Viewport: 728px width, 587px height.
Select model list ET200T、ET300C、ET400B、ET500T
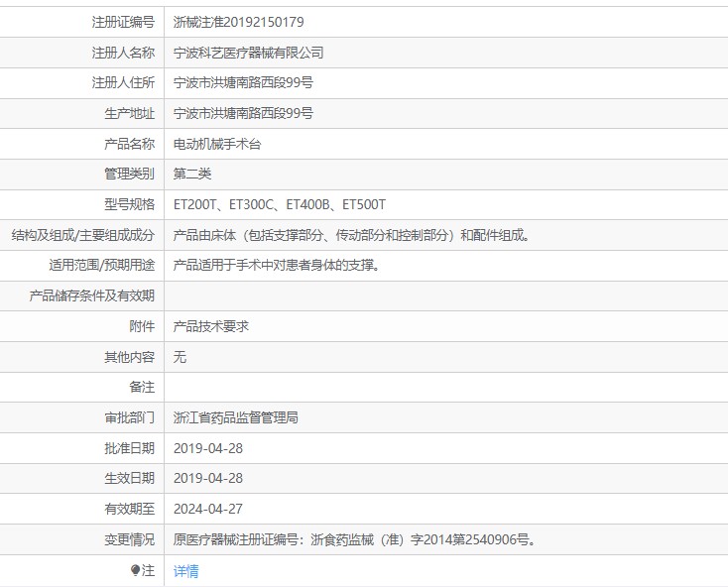pyautogui.click(x=280, y=204)
